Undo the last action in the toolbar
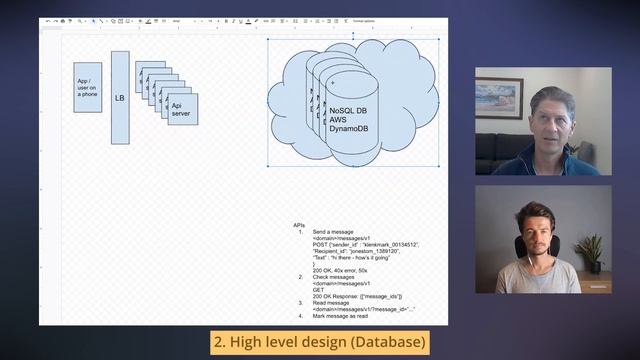This screenshot has width=640, height=360. pyautogui.click(x=48, y=21)
